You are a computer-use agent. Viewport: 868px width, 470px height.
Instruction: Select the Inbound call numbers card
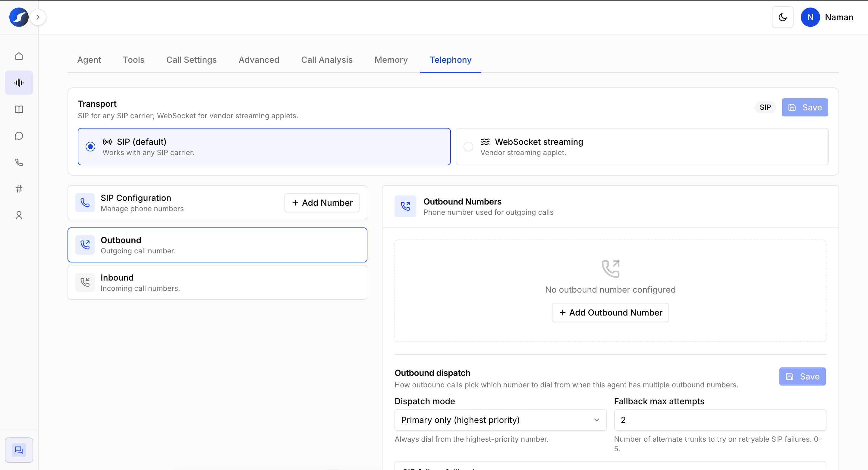(x=217, y=282)
